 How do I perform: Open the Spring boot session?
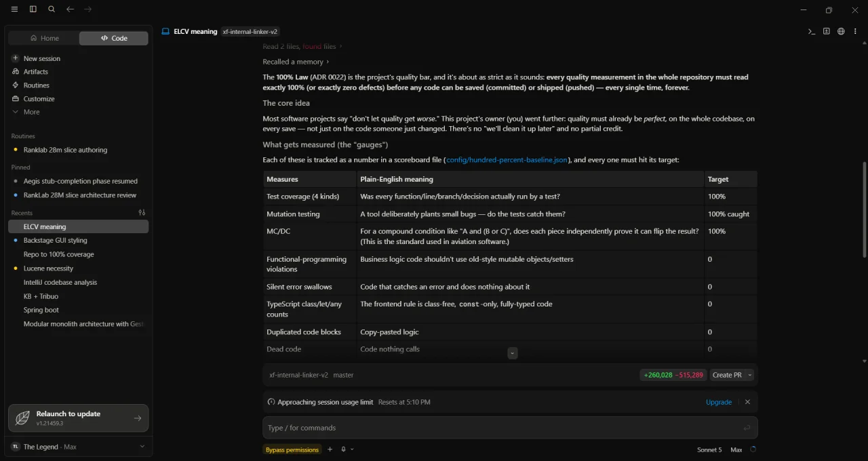click(41, 310)
